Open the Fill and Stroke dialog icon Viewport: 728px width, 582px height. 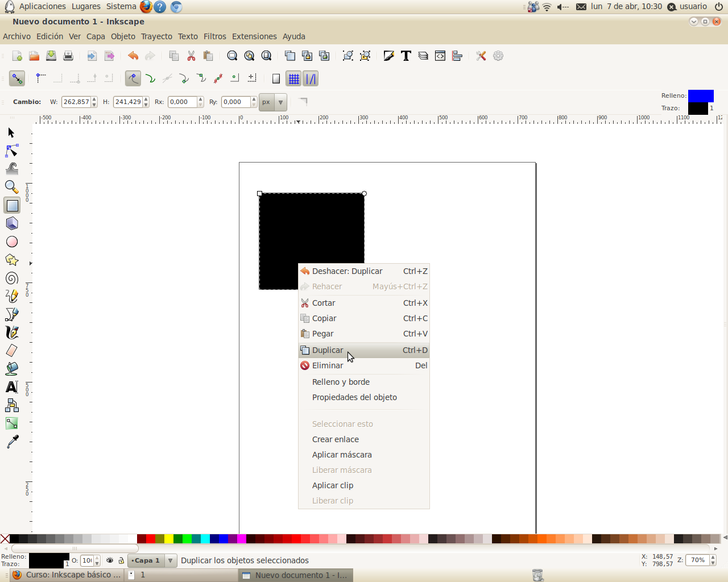388,56
